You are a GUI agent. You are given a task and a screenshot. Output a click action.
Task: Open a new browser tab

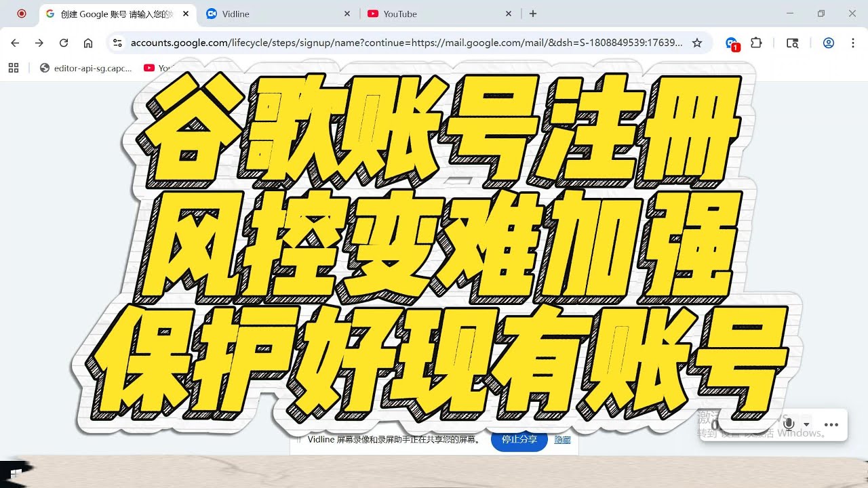(533, 14)
